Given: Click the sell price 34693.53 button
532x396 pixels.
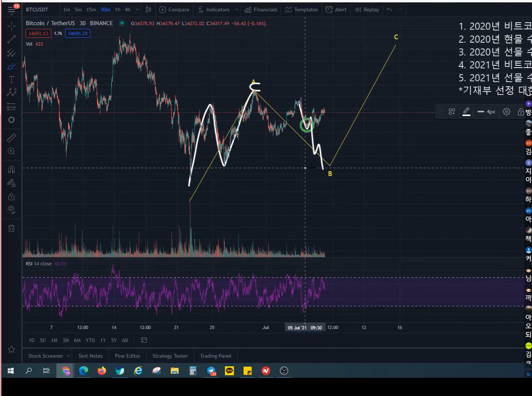Looking at the screenshot, I should [38, 33].
